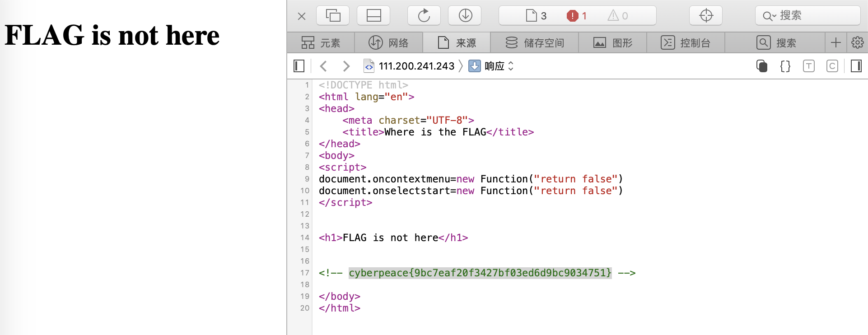Start element selection with the crosshair icon

pyautogui.click(x=706, y=16)
